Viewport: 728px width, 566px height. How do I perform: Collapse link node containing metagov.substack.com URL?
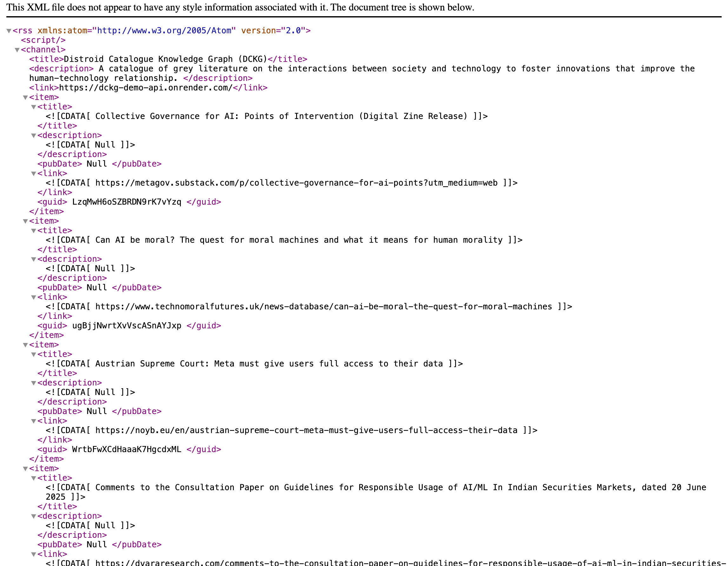coord(34,174)
